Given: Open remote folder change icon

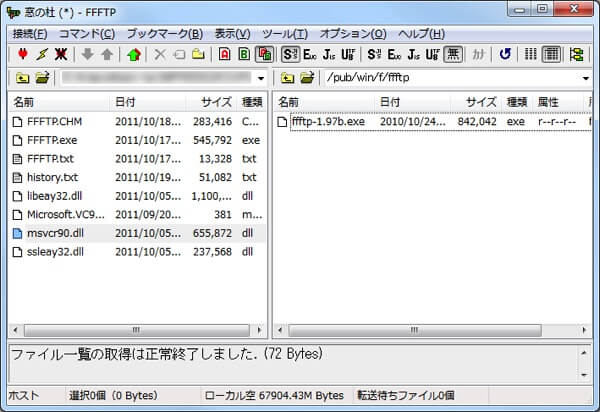Looking at the screenshot, I should [x=307, y=78].
